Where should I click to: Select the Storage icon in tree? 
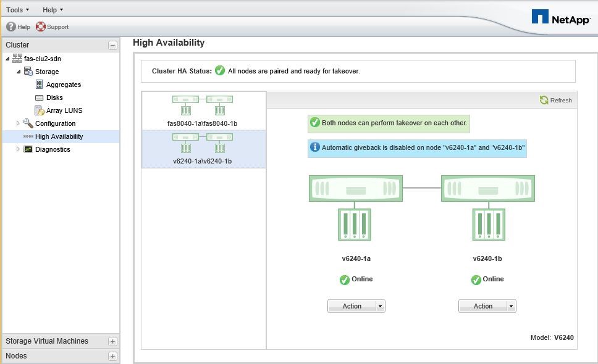[x=28, y=71]
